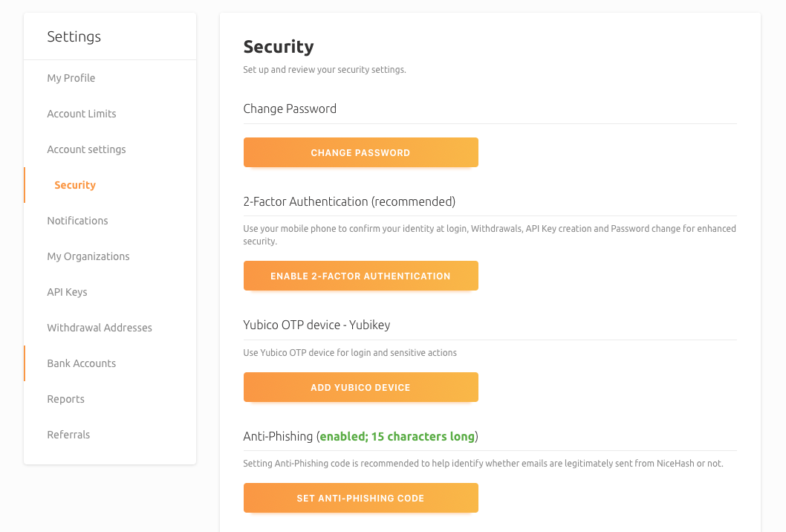The height and width of the screenshot is (532, 786).
Task: Click Add Yubico Device button
Action: tap(360, 387)
